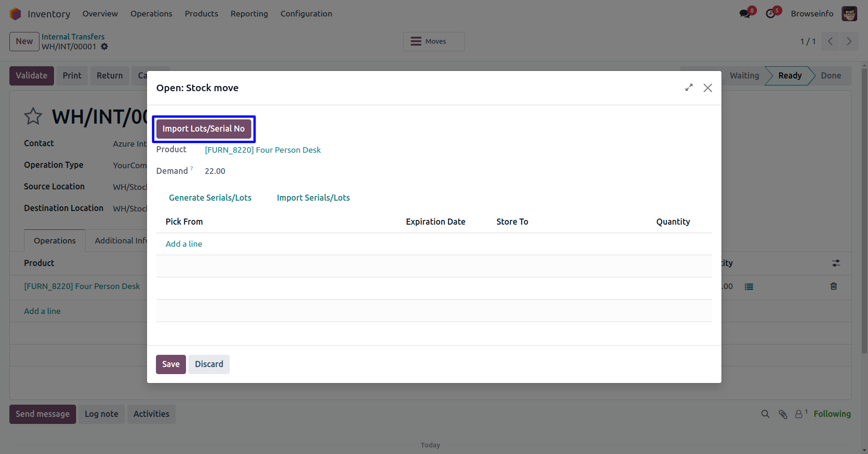The width and height of the screenshot is (868, 454).
Task: Go to the next record arrow
Action: pos(849,41)
